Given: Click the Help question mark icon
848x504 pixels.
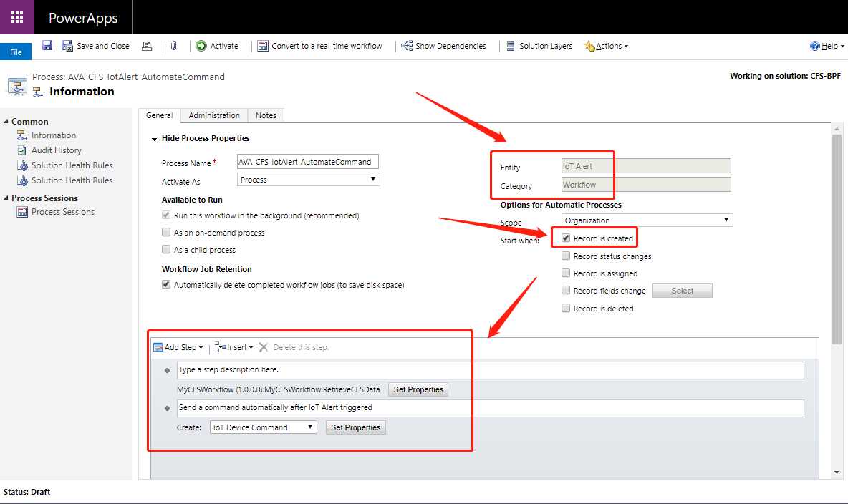Looking at the screenshot, I should pos(814,46).
